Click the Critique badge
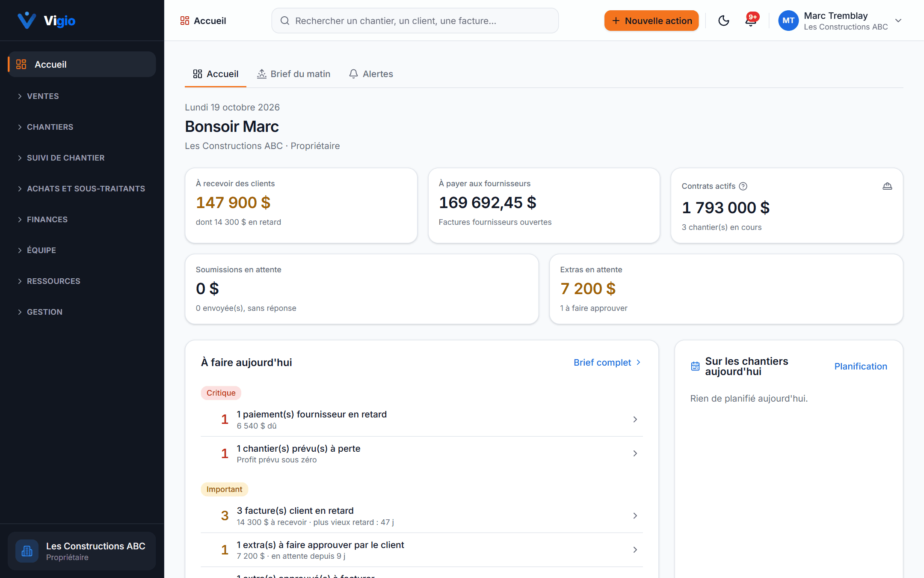924x578 pixels. [x=221, y=393]
